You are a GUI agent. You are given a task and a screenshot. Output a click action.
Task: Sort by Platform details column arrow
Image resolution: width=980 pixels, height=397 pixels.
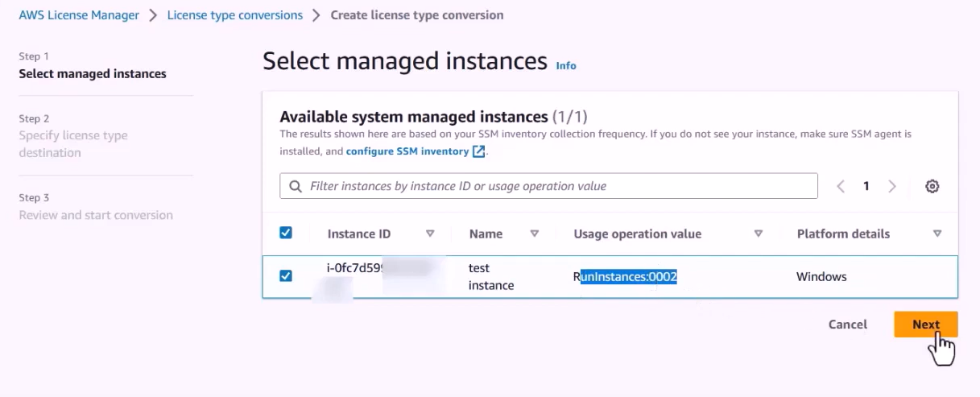pos(937,234)
